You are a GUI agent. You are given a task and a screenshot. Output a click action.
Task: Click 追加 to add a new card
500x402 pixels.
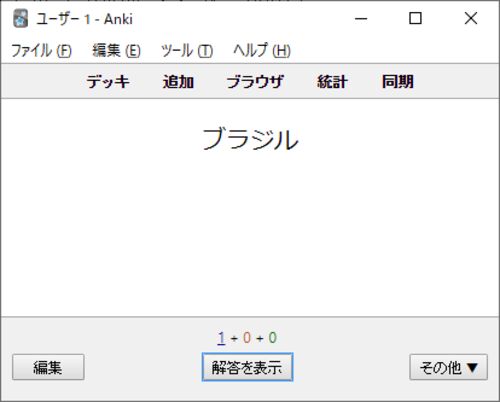[178, 81]
